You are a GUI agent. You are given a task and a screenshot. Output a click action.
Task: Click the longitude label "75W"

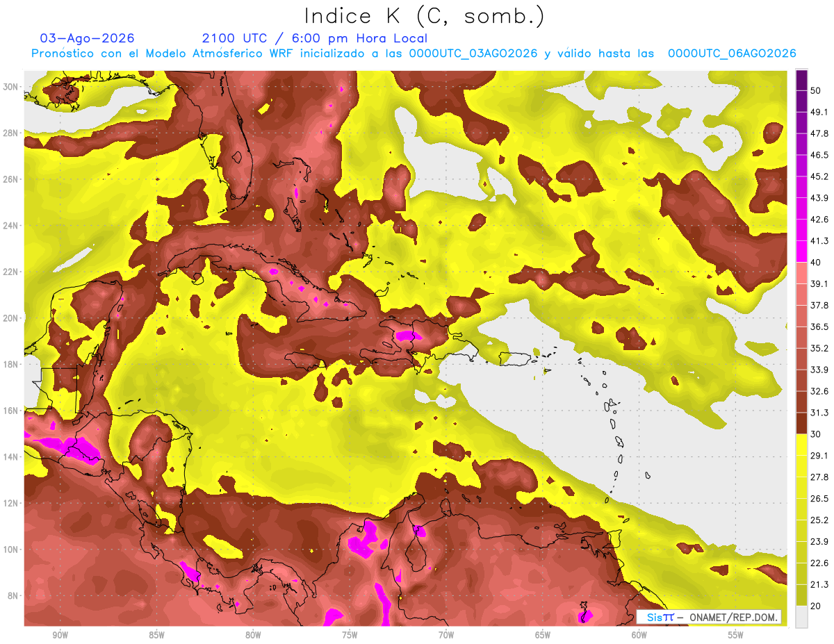[350, 636]
